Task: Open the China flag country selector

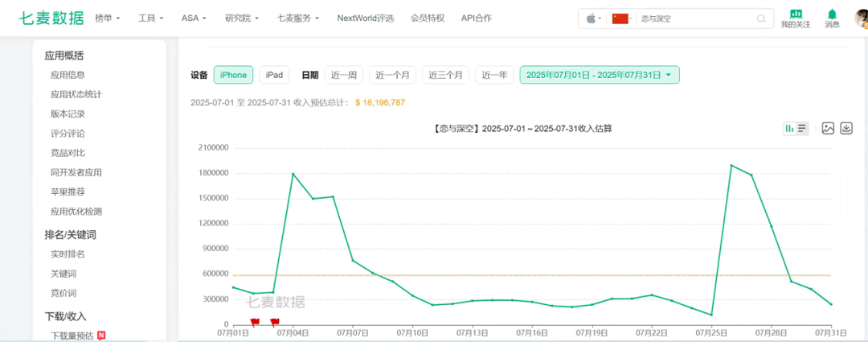Action: (621, 19)
